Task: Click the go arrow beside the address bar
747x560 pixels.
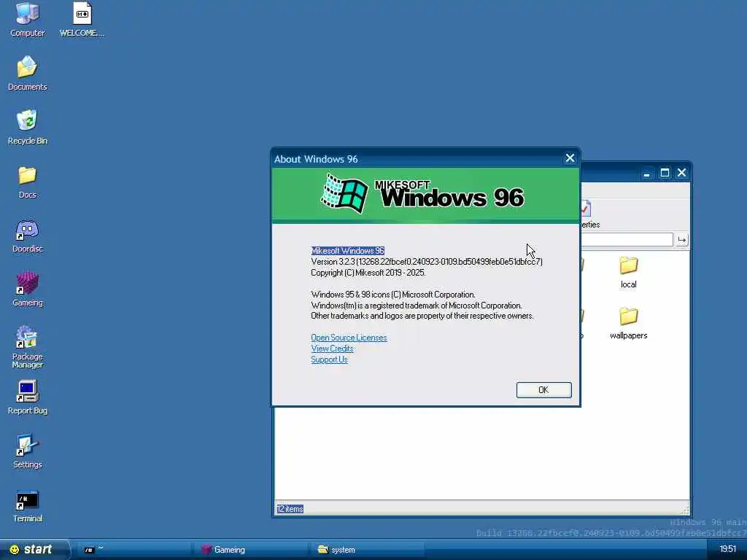Action: (x=682, y=239)
